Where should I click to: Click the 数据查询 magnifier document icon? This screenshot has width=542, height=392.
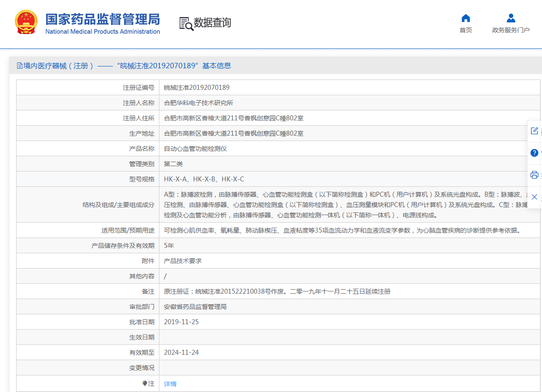(186, 23)
